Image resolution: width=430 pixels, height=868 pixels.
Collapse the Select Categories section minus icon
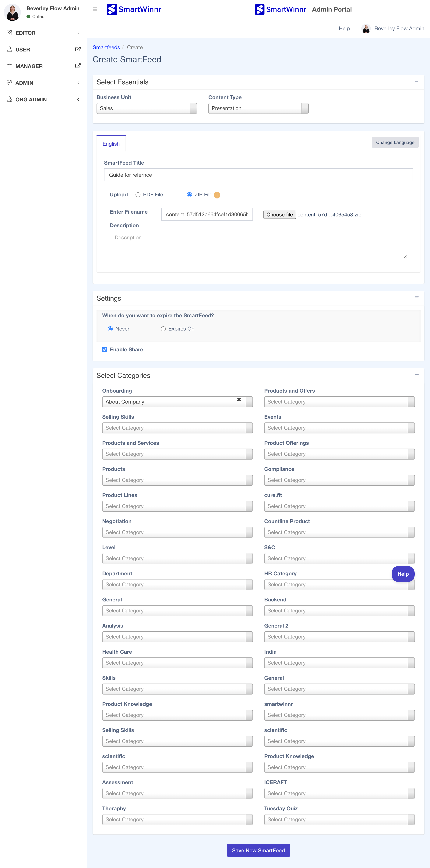coord(417,374)
